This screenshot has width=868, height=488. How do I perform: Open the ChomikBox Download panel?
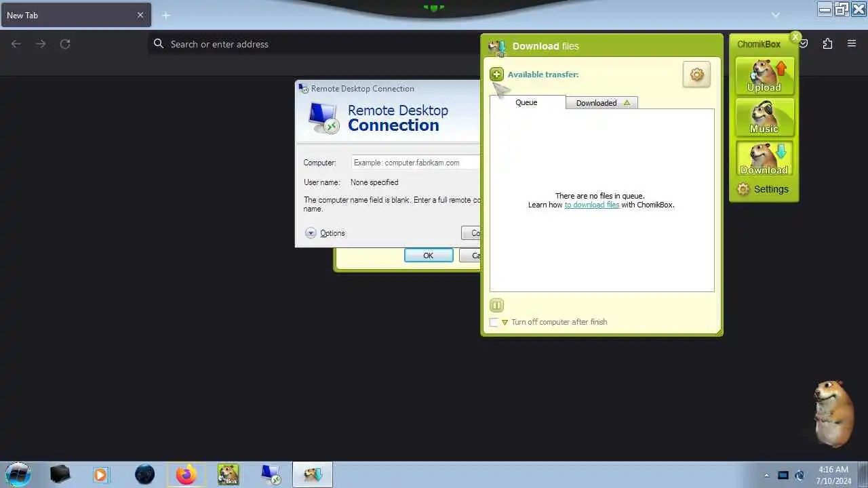coord(764,159)
